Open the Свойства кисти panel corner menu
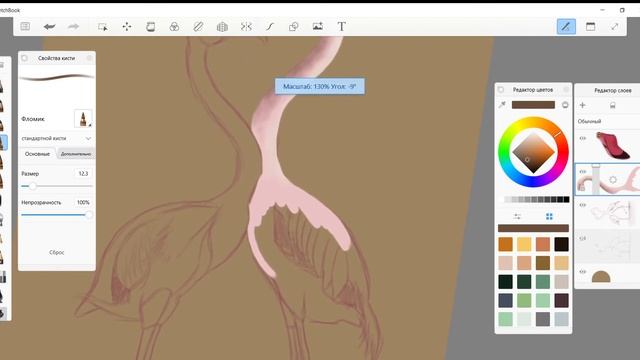The image size is (640, 360). pos(24,58)
